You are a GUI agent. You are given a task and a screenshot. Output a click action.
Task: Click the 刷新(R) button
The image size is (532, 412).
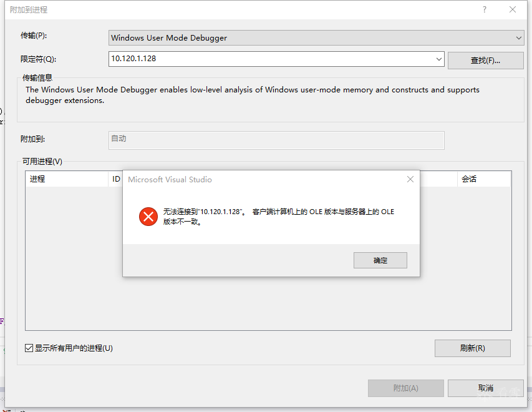coord(472,348)
